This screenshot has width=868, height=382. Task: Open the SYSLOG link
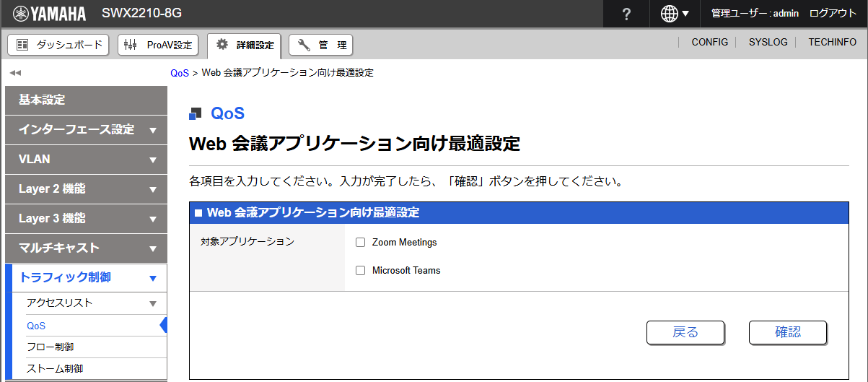point(768,43)
